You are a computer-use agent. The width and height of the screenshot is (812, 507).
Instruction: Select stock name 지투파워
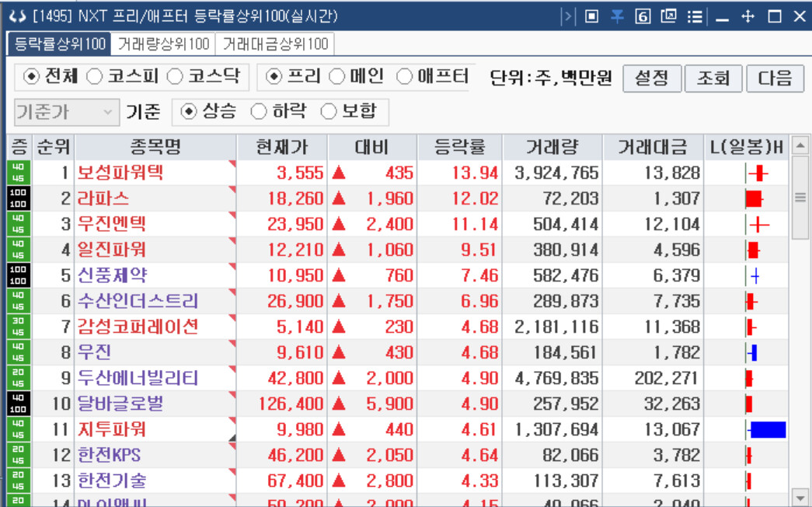click(x=112, y=429)
